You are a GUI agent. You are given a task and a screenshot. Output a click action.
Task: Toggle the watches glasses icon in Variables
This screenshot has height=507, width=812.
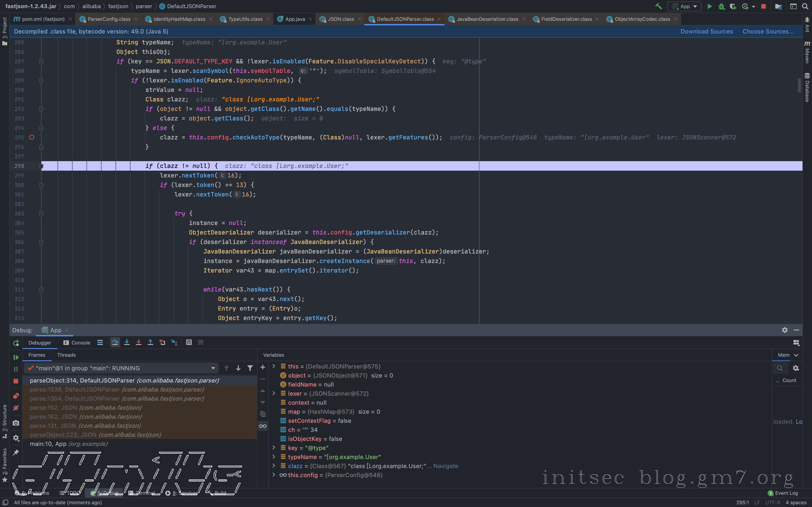[263, 426]
